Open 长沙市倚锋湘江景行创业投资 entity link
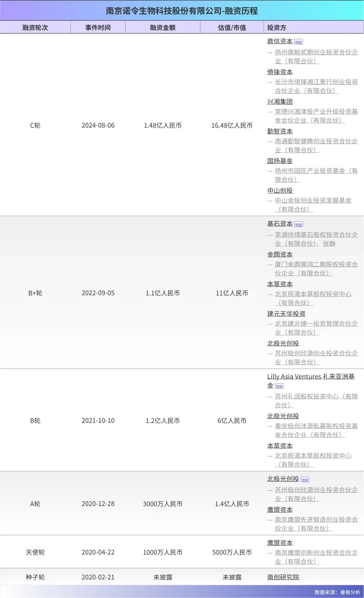Screen dimensions: 364x598 coord(316,86)
